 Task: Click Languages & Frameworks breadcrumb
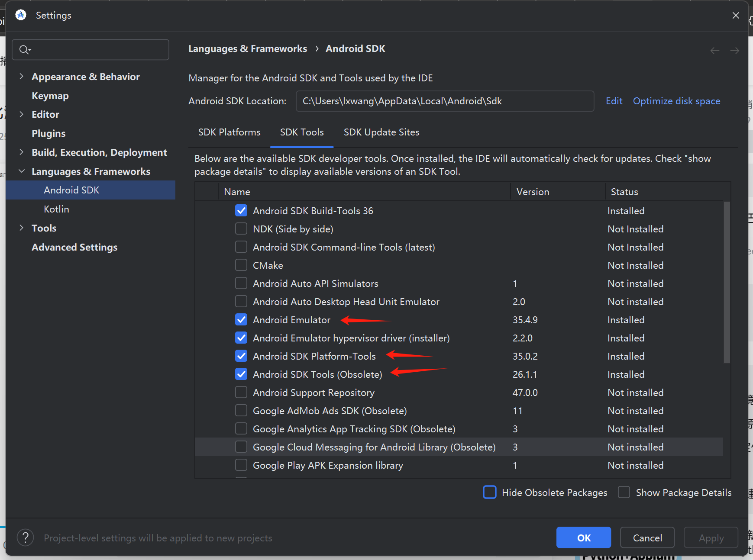248,48
